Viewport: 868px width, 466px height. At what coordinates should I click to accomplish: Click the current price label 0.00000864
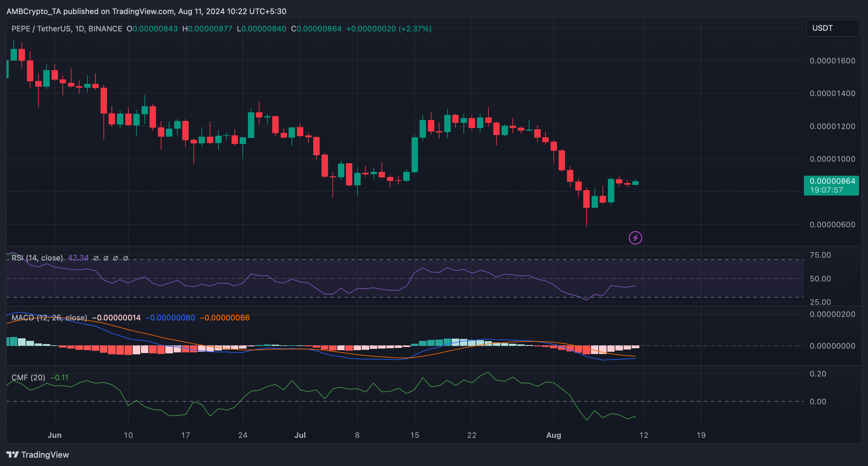[x=832, y=181]
